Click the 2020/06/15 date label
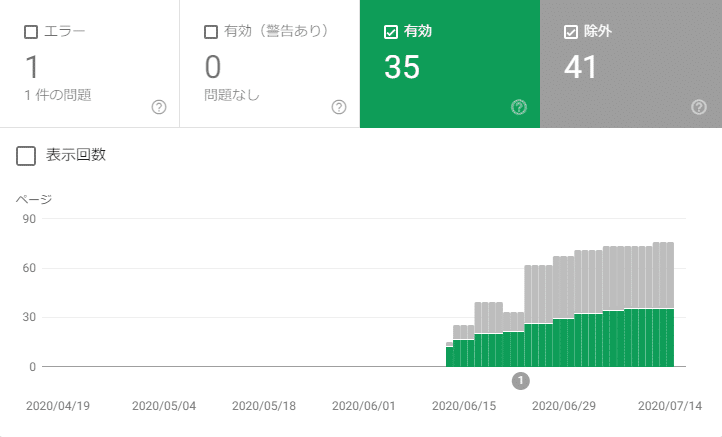 click(x=464, y=406)
